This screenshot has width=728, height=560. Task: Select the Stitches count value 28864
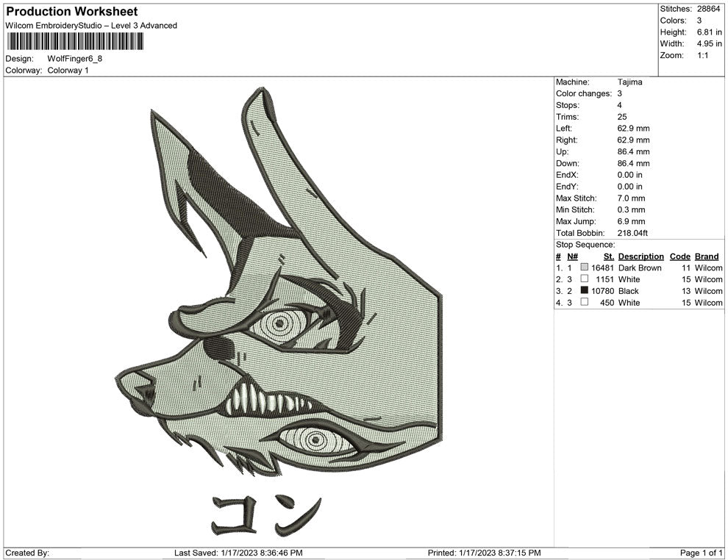click(x=707, y=9)
